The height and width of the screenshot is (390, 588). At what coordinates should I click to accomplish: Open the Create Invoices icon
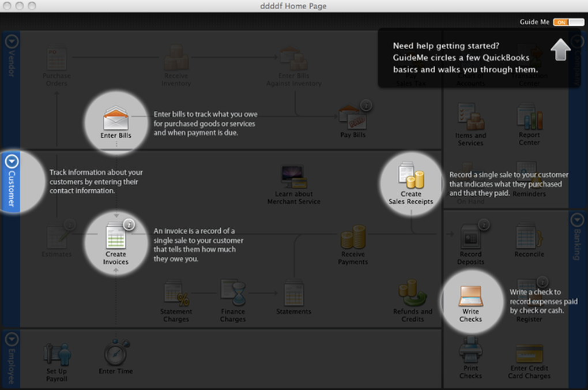[x=116, y=235]
